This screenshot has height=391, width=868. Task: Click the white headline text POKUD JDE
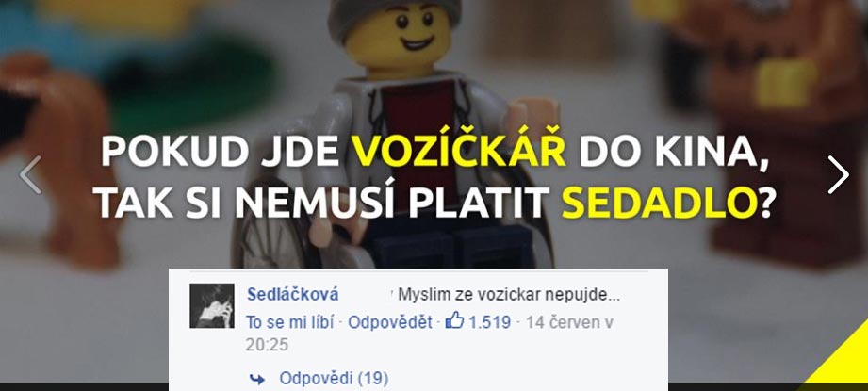(x=221, y=152)
